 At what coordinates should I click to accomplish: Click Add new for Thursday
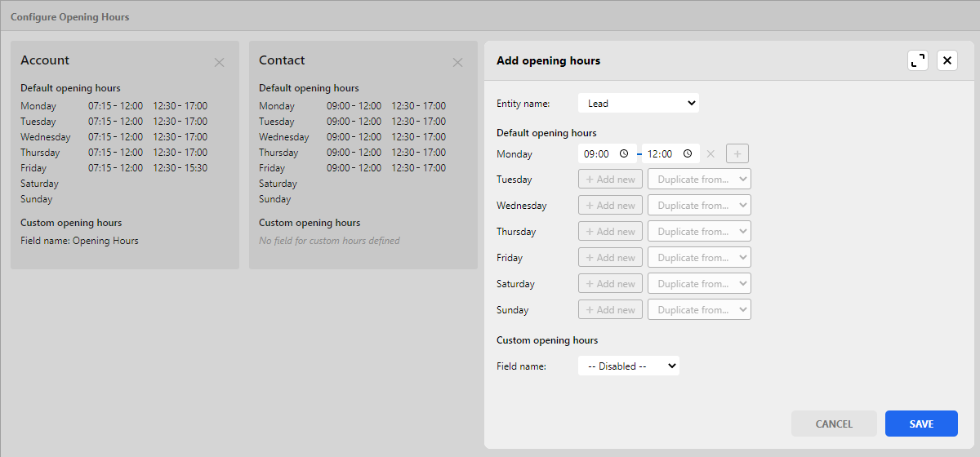(x=610, y=232)
